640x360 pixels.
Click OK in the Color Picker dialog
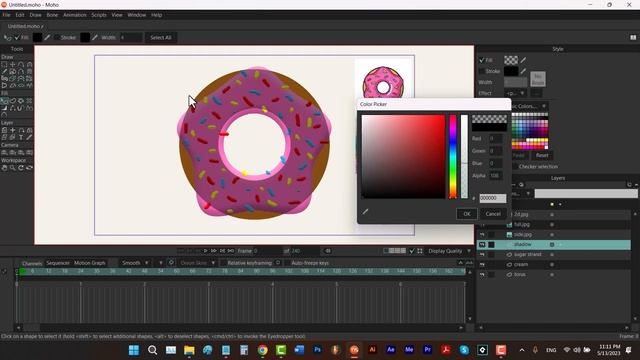coord(467,214)
